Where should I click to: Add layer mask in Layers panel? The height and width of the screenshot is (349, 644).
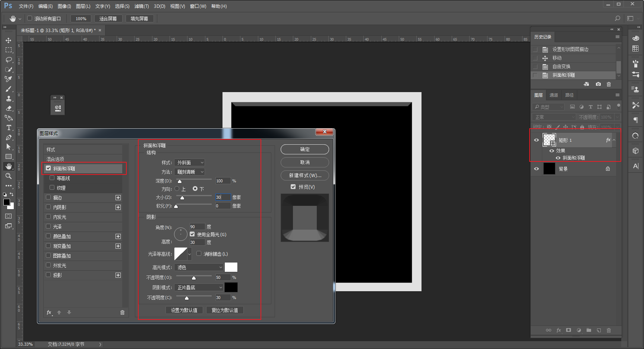pyautogui.click(x=568, y=330)
